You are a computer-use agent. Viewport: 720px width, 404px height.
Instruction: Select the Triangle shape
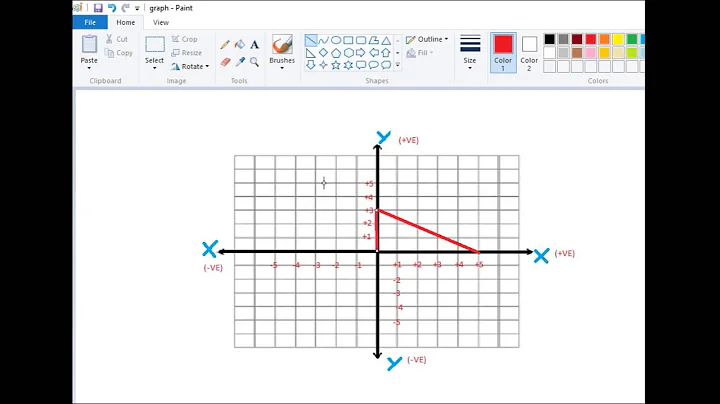coord(386,40)
